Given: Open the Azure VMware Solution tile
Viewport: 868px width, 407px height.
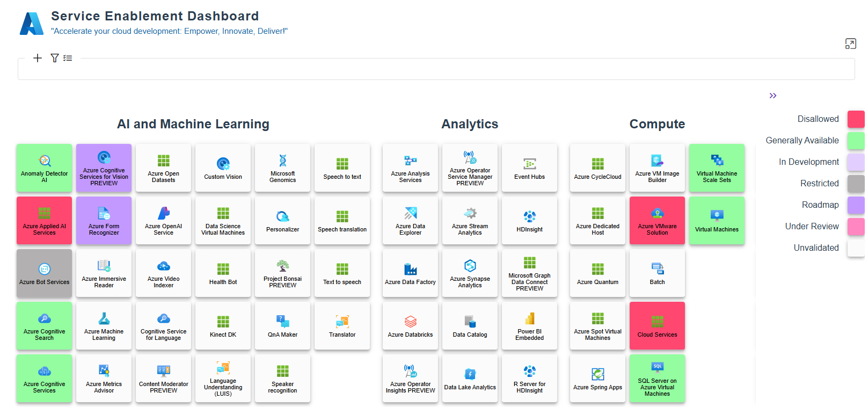Looking at the screenshot, I should (x=657, y=221).
